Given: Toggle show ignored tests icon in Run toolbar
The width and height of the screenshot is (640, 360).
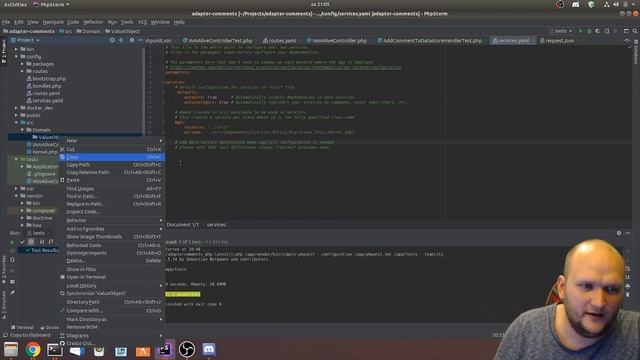Looking at the screenshot, I should pyautogui.click(x=31, y=242).
